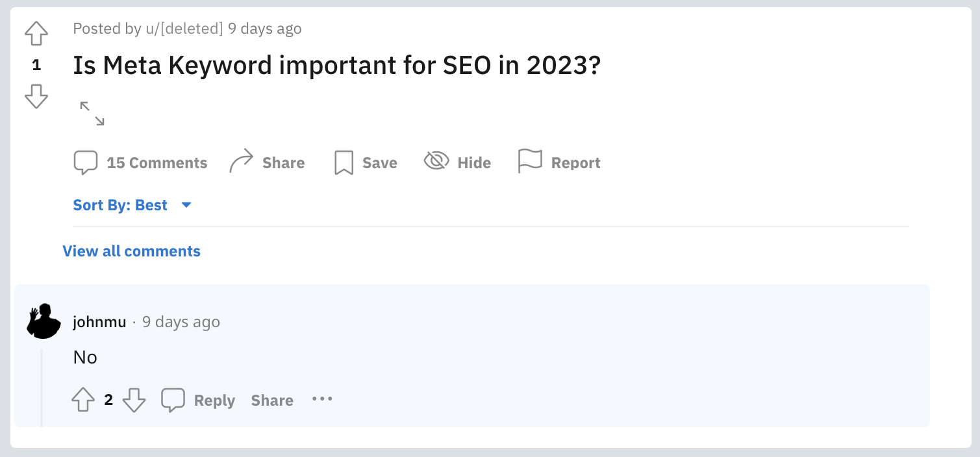
Task: Hide the post using crossed eye icon
Action: click(x=436, y=160)
